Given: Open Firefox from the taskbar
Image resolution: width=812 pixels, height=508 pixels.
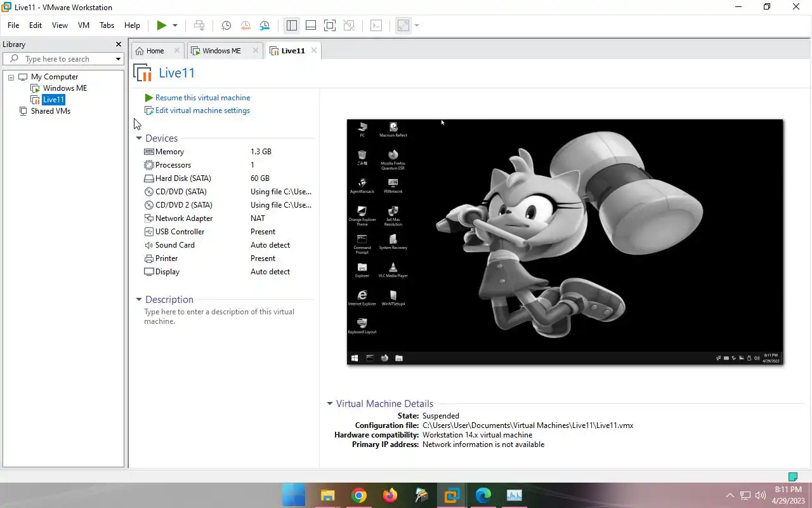Looking at the screenshot, I should (390, 495).
